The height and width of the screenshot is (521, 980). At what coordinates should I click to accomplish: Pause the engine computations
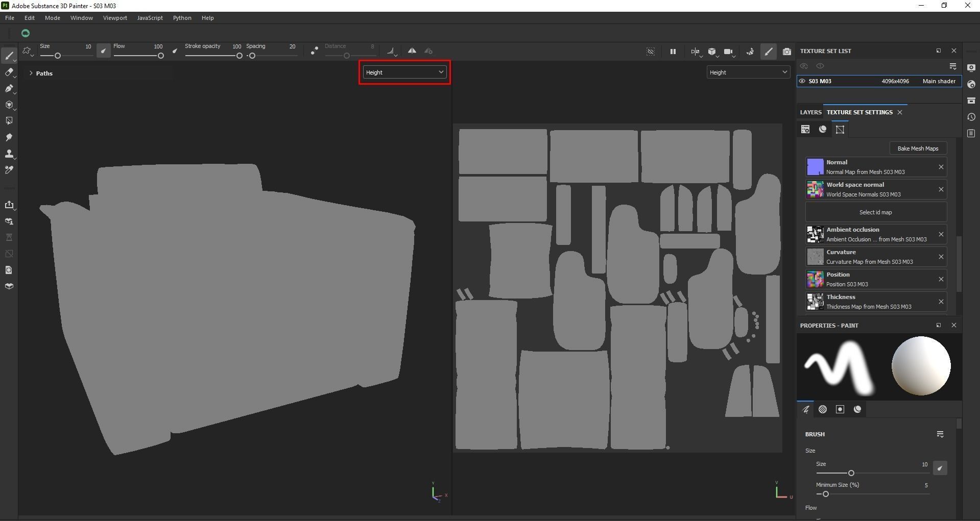(x=673, y=52)
